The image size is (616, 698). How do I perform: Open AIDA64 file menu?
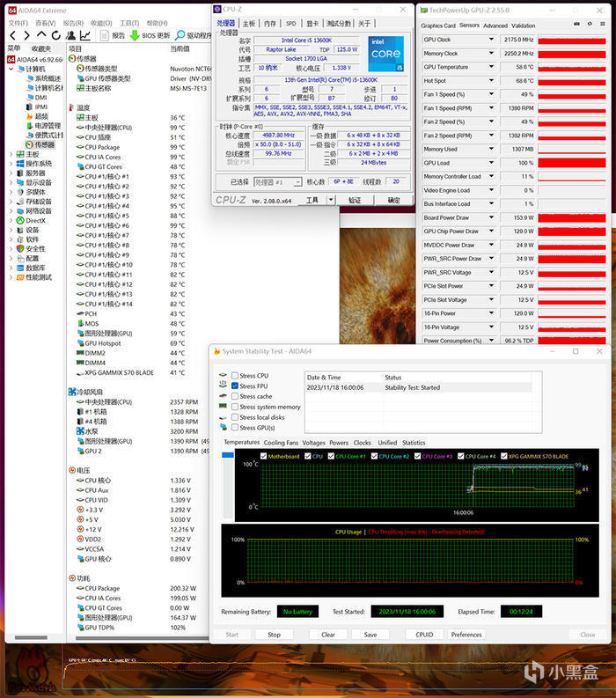18,23
